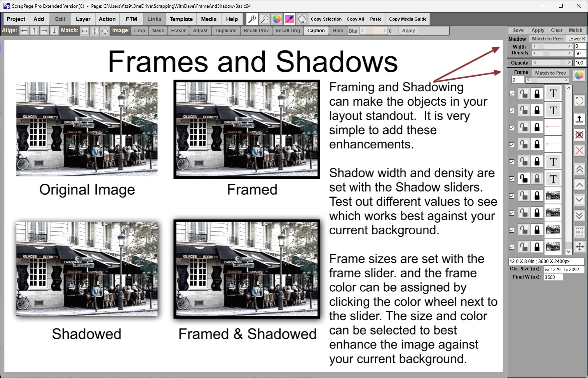Click the zoom in magnifier icon
This screenshot has width=588, height=378.
coord(252,19)
